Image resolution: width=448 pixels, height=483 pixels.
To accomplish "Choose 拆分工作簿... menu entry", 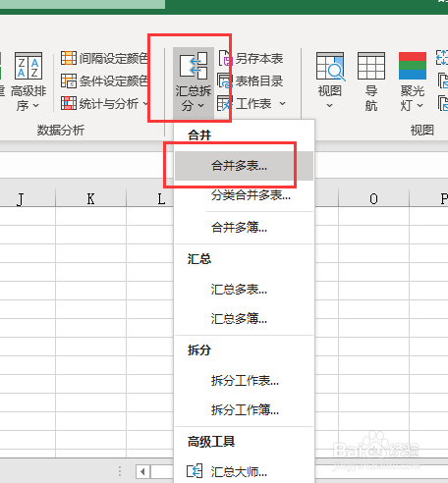I will (244, 409).
